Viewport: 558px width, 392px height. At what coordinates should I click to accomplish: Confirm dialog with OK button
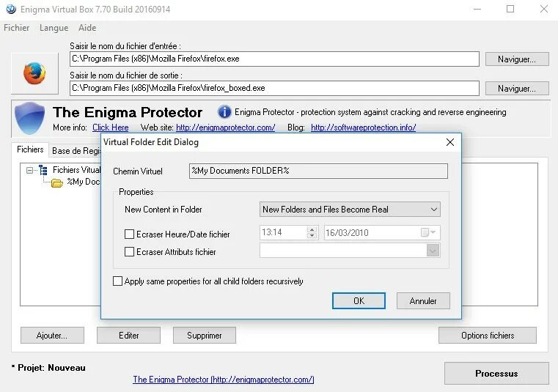(x=359, y=301)
